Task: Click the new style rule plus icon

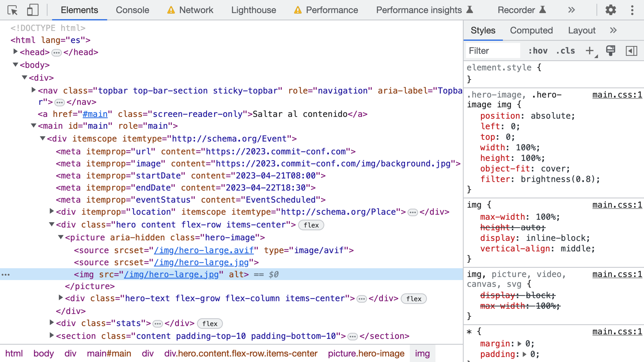Action: click(x=590, y=51)
